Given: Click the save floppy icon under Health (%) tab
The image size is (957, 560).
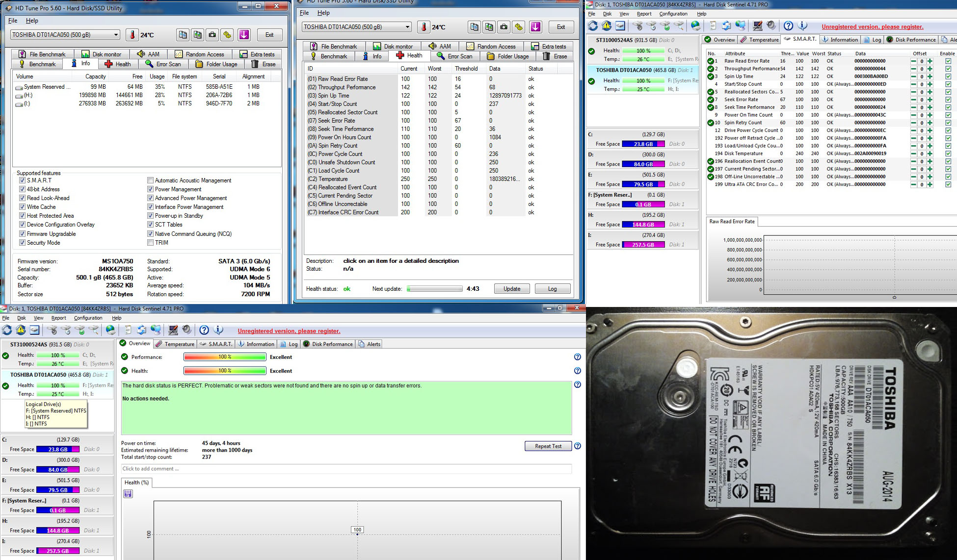Looking at the screenshot, I should click(128, 494).
